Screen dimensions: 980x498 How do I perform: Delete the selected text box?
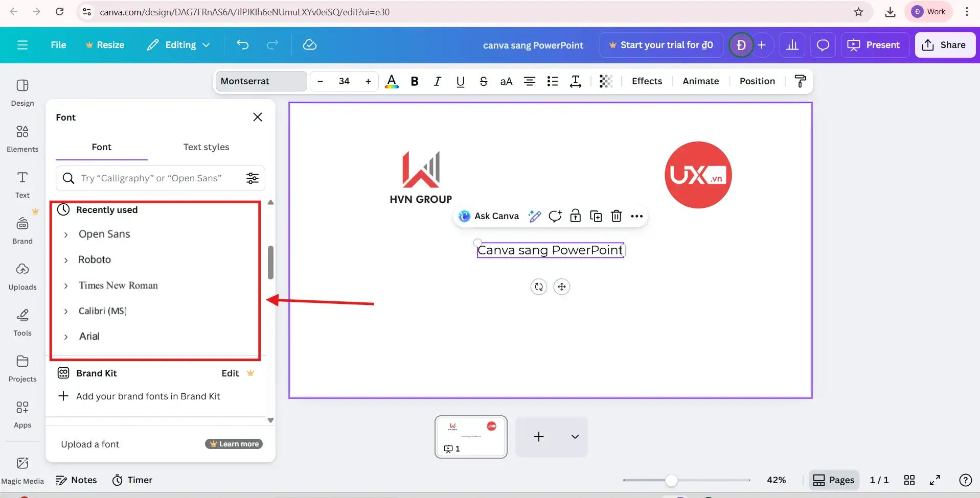[x=617, y=216]
